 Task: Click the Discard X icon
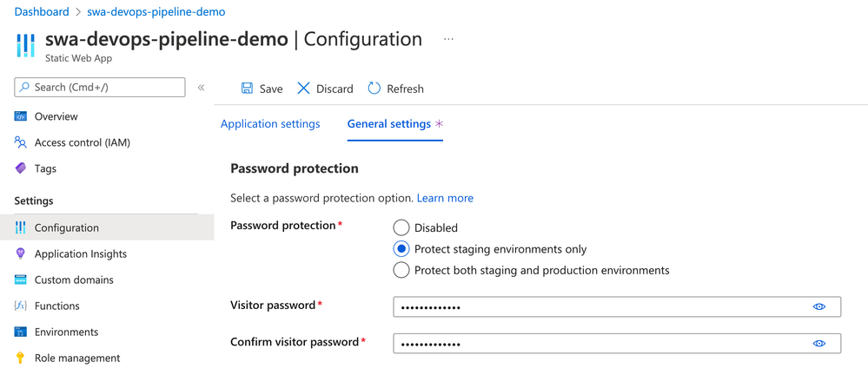click(303, 89)
